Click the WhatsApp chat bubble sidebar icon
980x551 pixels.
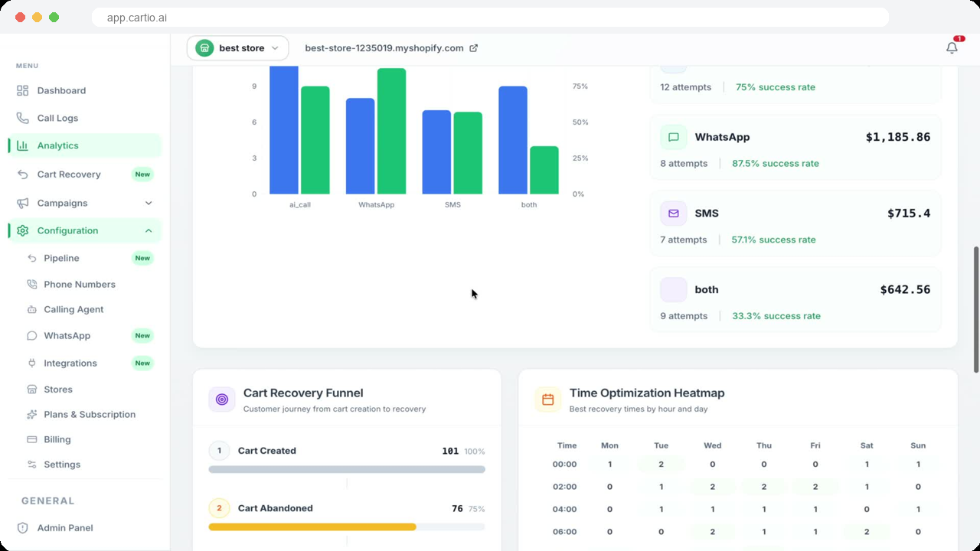[31, 335]
